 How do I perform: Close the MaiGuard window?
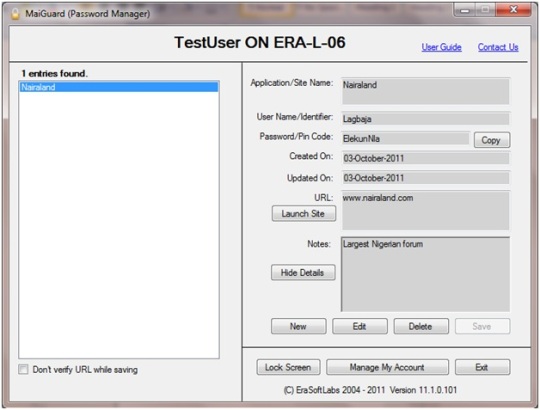tap(513, 10)
